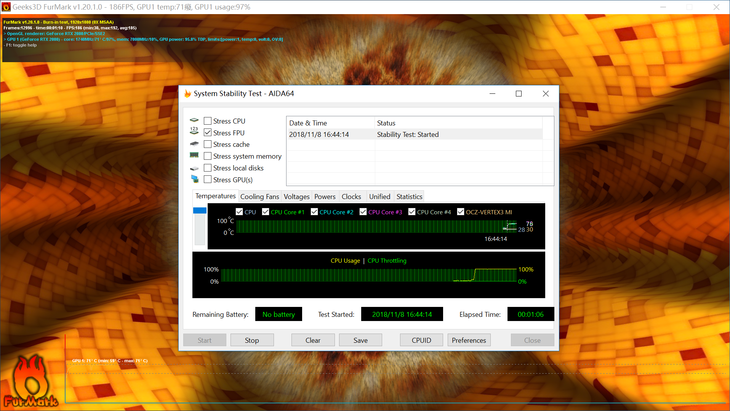Toggle CPU Core #2 graph checkbox
730x411 pixels.
(x=314, y=212)
